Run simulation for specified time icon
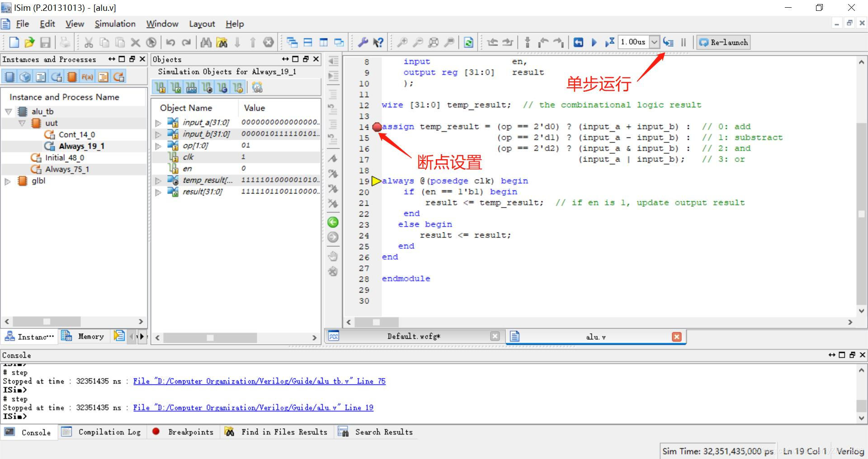This screenshot has width=868, height=459. (x=609, y=43)
